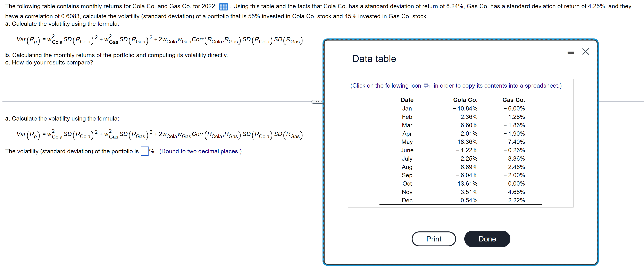This screenshot has width=644, height=274.
Task: Select the Date column header
Action: pyautogui.click(x=407, y=100)
